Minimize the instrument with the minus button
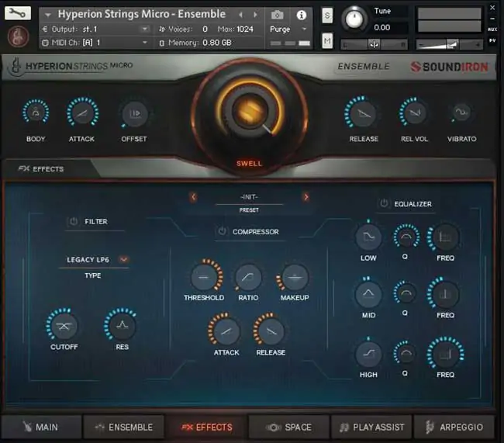The width and height of the screenshot is (504, 443). [x=492, y=19]
